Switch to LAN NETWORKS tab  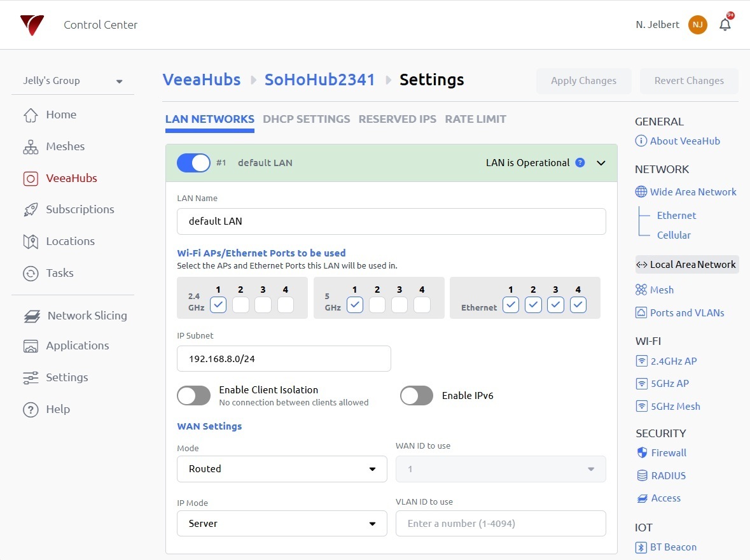tap(209, 119)
